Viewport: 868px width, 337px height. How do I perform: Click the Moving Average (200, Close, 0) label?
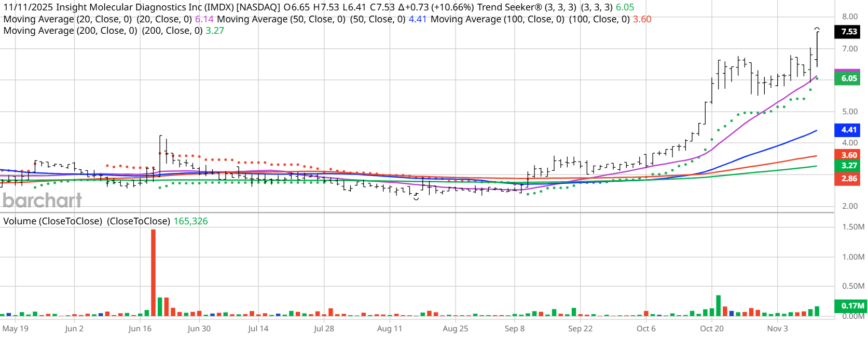click(70, 31)
